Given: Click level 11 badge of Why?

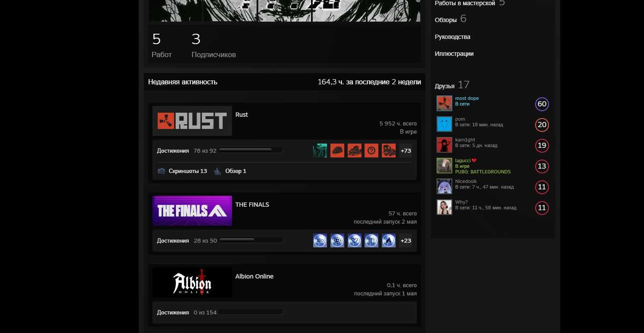Looking at the screenshot, I should point(542,208).
